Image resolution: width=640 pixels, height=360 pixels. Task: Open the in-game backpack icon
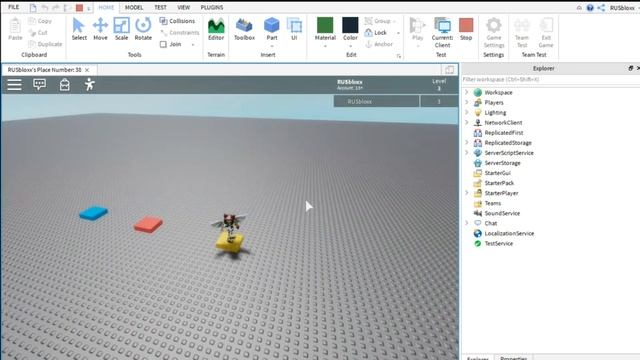[64, 84]
